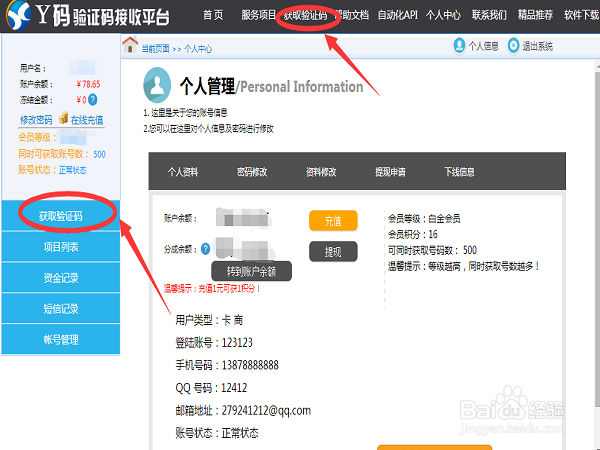The width and height of the screenshot is (600, 450).
Task: Open 个人中心 in the top navigation
Action: [x=443, y=15]
